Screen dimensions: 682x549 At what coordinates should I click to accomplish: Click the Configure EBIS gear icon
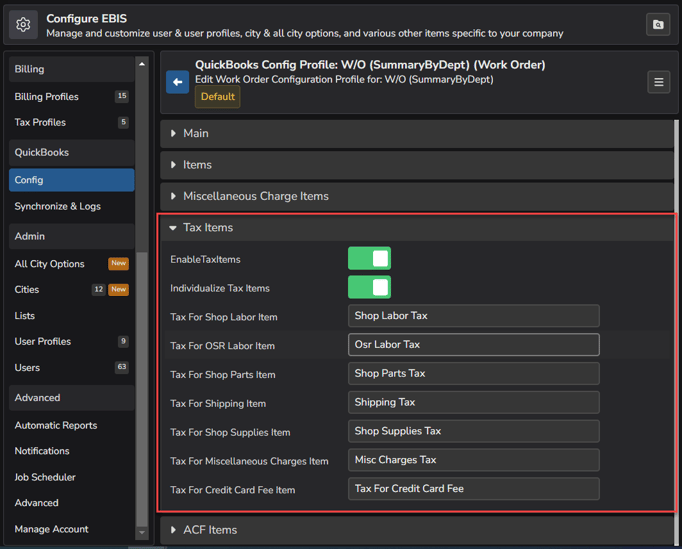tap(23, 24)
